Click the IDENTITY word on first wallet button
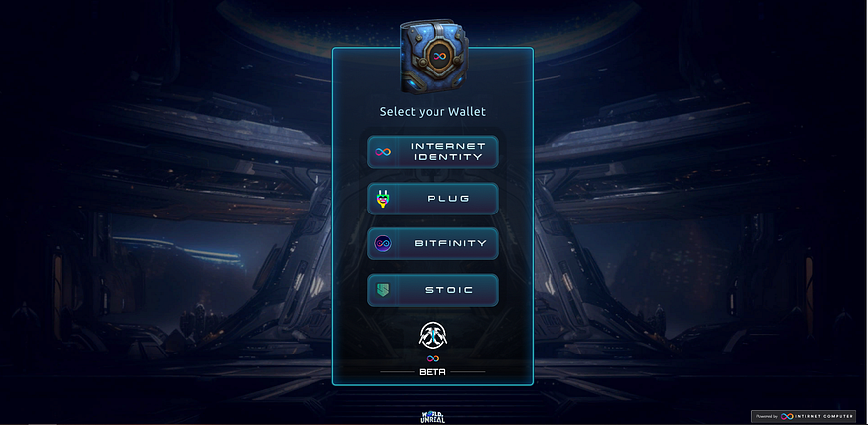Screen dimensions: 868x425 point(450,157)
